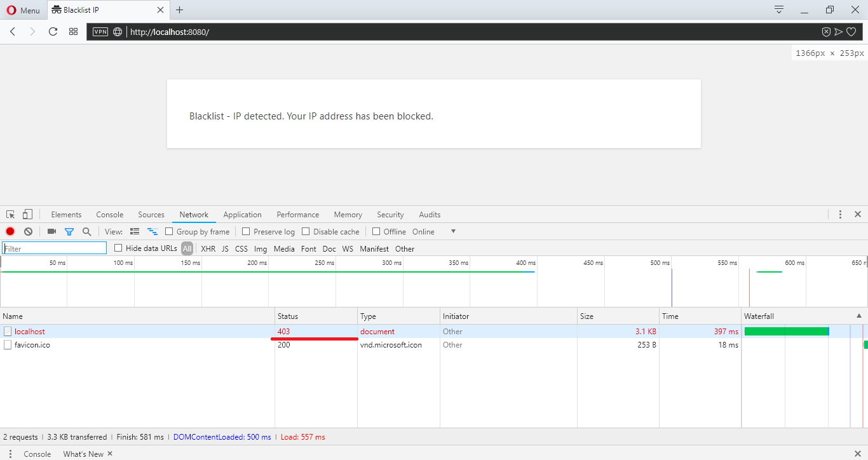Enable Group by frame checkbox
Viewport: 868px width, 460px height.
170,232
